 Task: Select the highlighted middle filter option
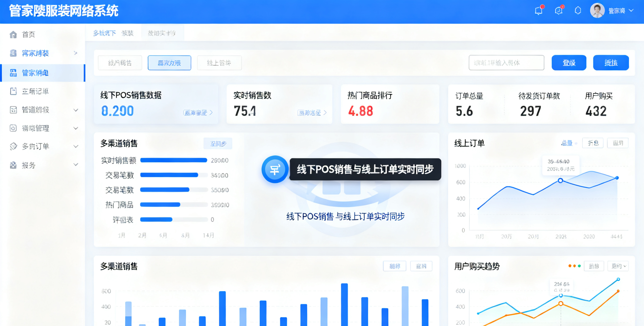(x=169, y=63)
